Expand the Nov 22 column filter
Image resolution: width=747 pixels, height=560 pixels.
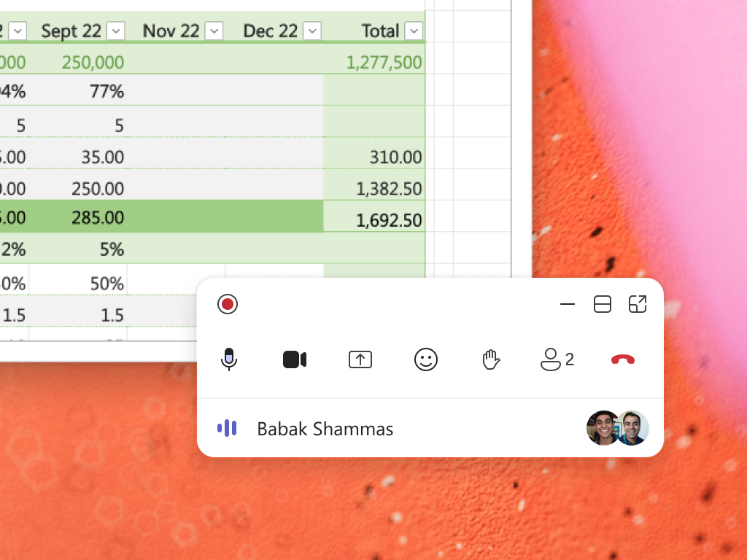(214, 31)
